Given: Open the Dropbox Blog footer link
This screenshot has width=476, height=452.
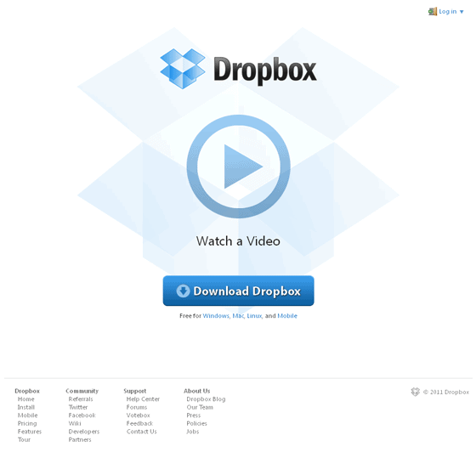Looking at the screenshot, I should (206, 399).
